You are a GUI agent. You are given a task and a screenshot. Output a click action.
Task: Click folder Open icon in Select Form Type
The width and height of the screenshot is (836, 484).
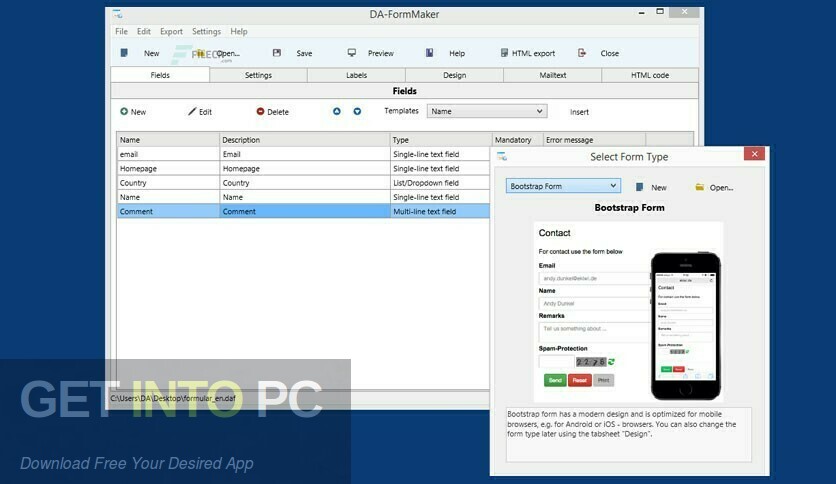[x=700, y=187]
